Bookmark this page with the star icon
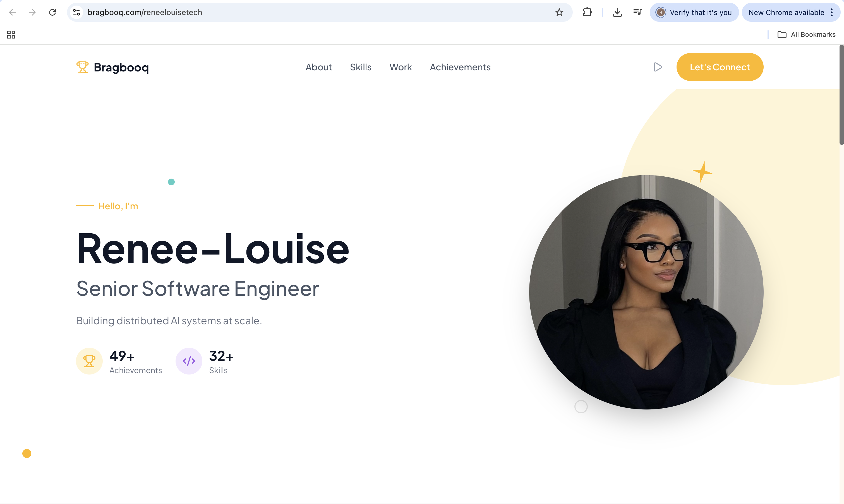The height and width of the screenshot is (504, 844). pos(559,13)
